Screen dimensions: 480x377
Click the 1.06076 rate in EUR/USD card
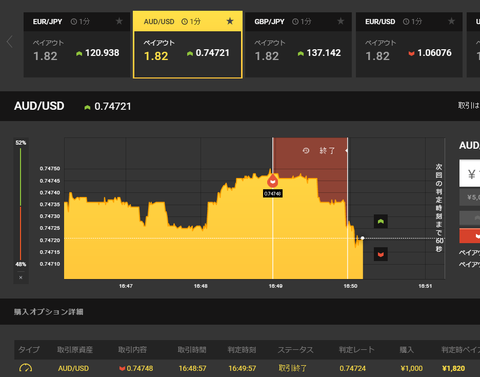click(x=434, y=53)
